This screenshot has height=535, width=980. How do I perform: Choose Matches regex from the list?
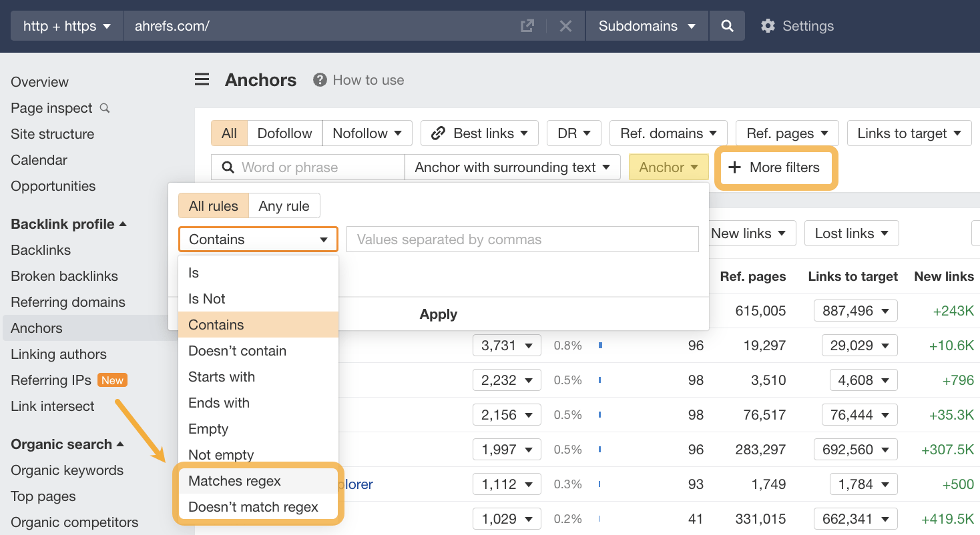coord(235,481)
